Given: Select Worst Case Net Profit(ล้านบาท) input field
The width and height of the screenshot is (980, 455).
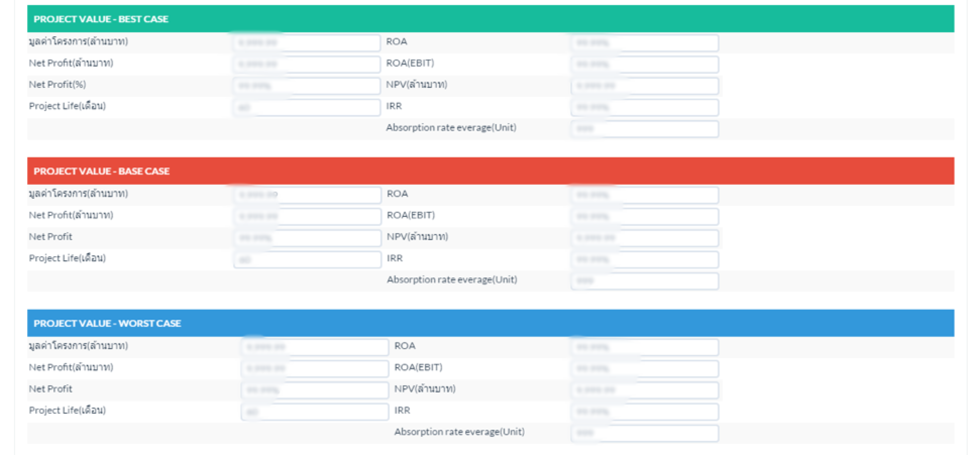Looking at the screenshot, I should click(x=315, y=369).
